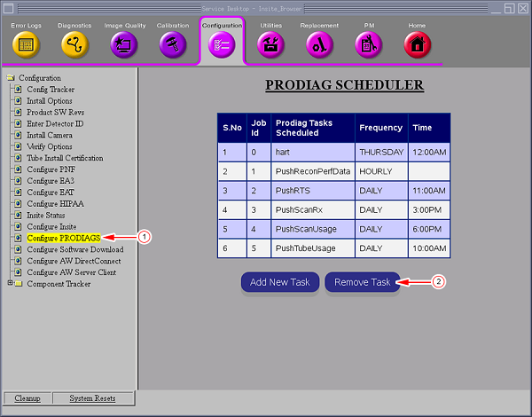Click the Image Quality icon

coord(124,43)
